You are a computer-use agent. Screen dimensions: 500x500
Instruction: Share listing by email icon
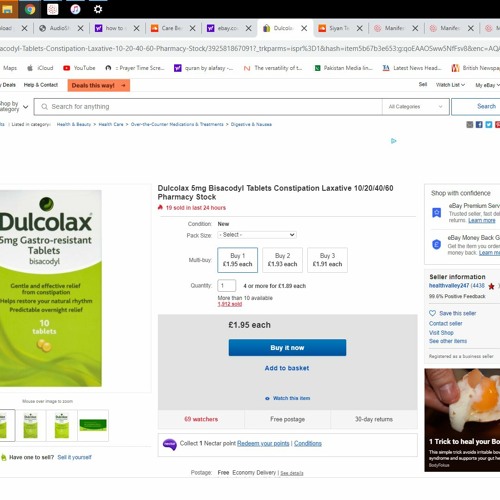pyautogui.click(x=470, y=125)
